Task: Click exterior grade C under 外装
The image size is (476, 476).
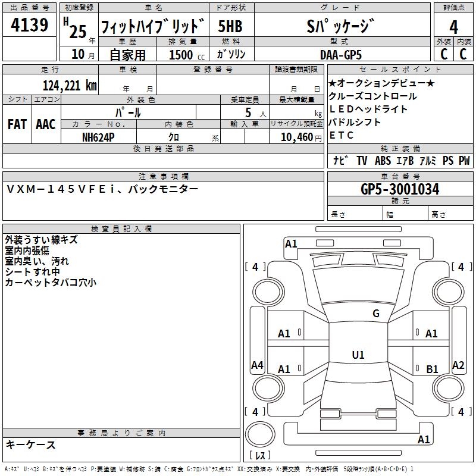Action: tap(444, 54)
